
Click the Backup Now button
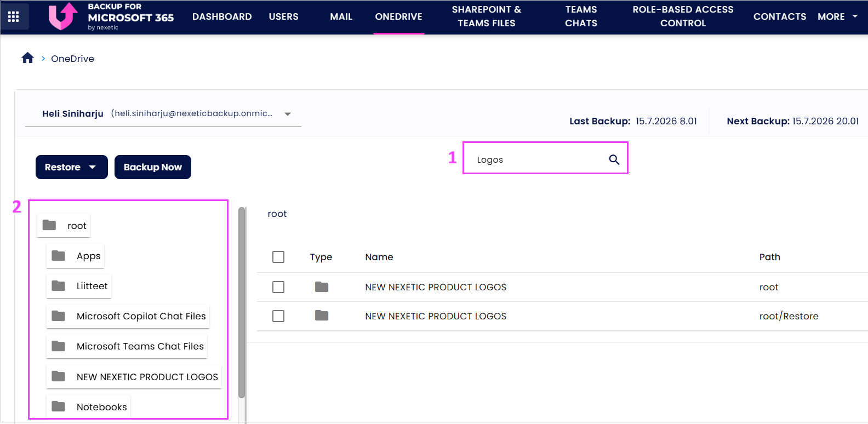pos(153,167)
